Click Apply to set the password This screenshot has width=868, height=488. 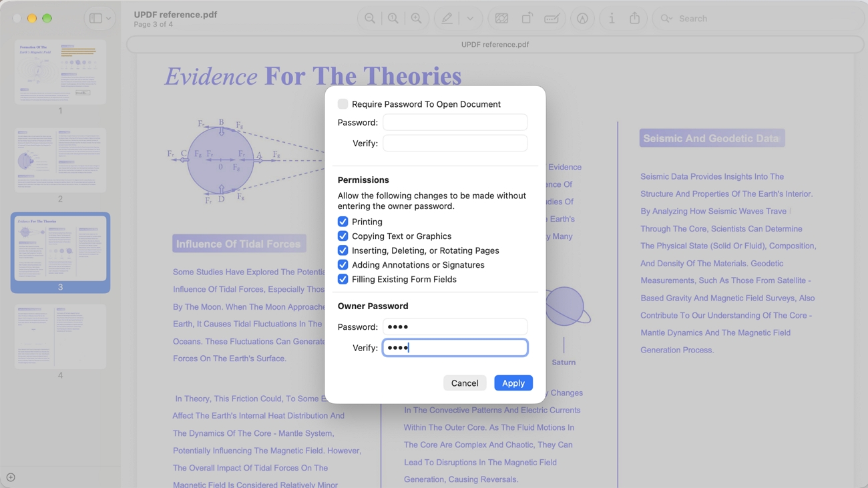513,383
